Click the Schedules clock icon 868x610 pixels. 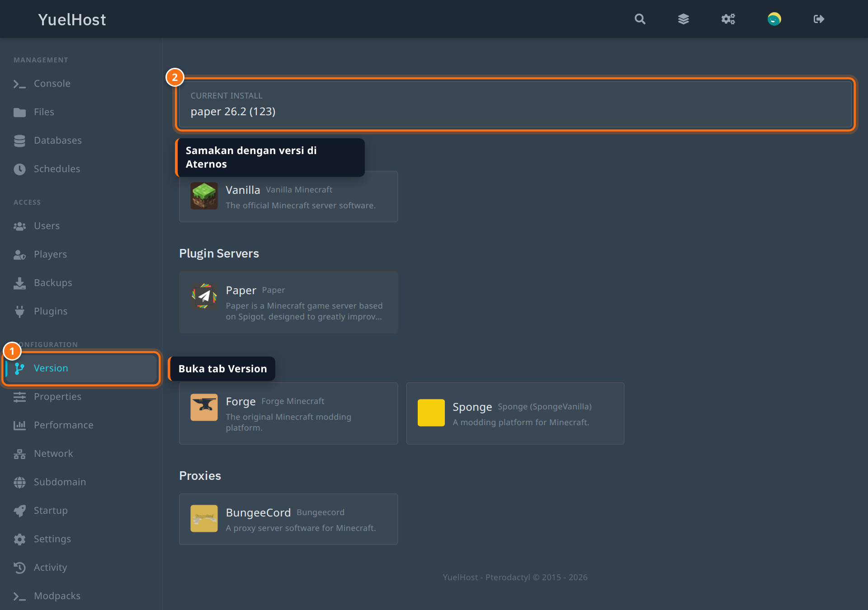(19, 169)
